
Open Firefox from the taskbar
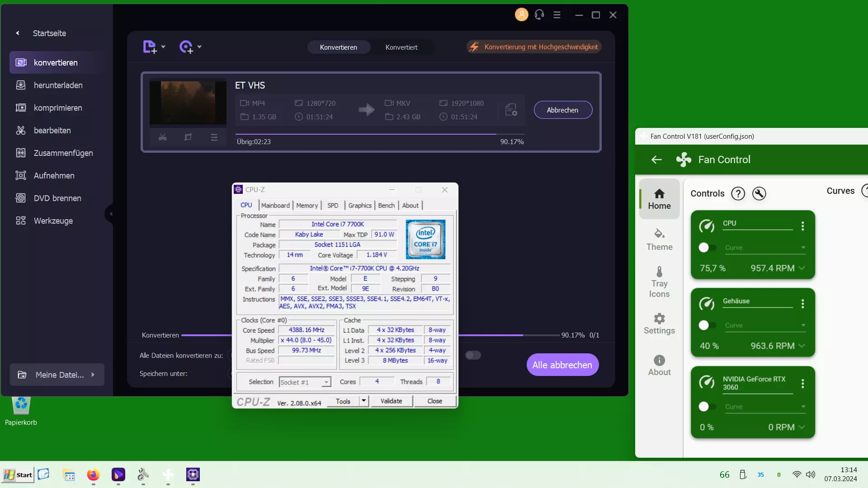click(x=93, y=474)
